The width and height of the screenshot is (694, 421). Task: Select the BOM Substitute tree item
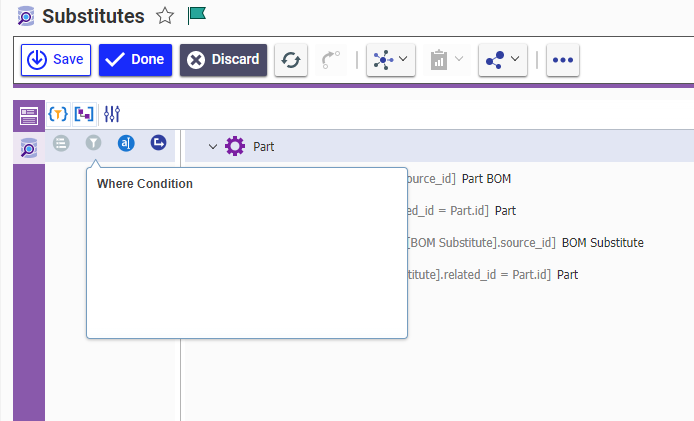pos(602,242)
